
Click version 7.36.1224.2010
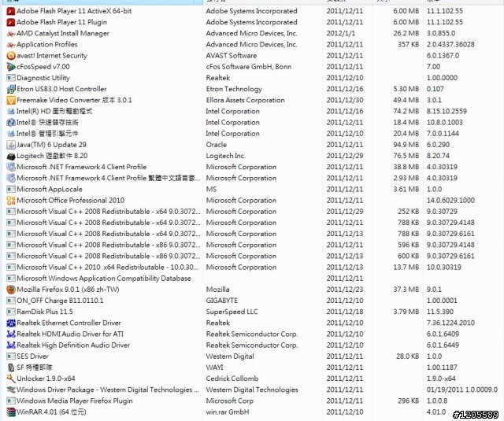[x=450, y=323]
